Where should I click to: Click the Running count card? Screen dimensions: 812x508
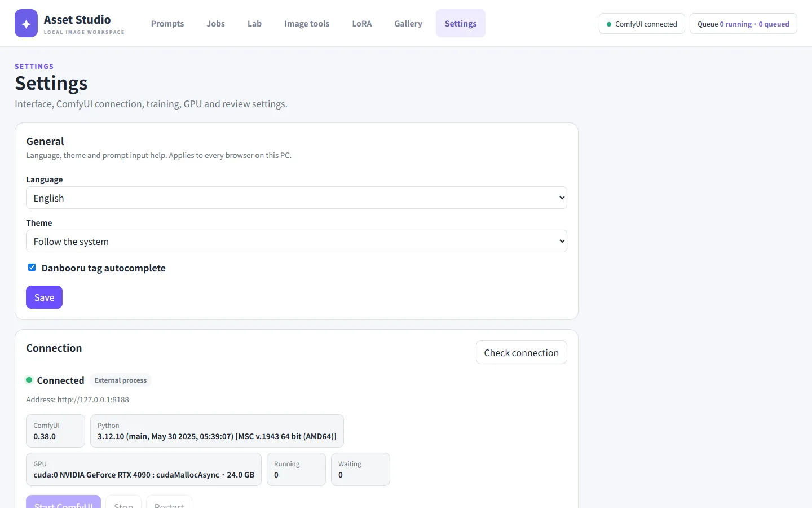click(x=296, y=470)
